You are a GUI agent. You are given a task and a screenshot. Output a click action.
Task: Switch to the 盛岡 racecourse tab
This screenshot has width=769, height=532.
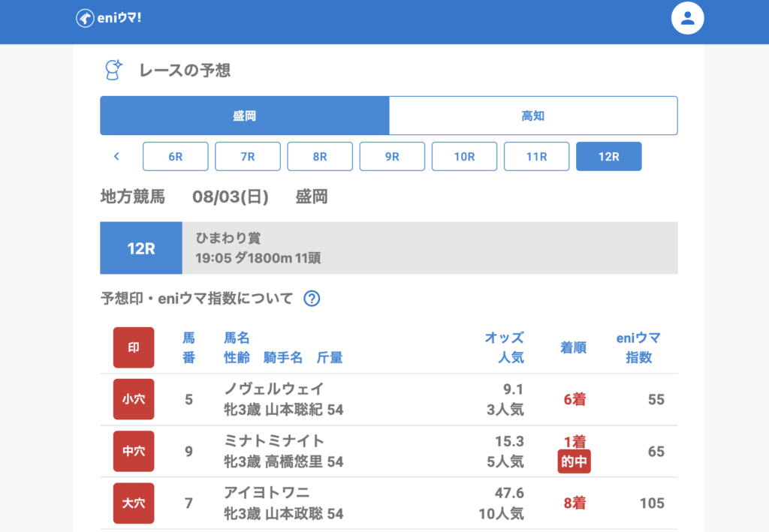pos(244,116)
